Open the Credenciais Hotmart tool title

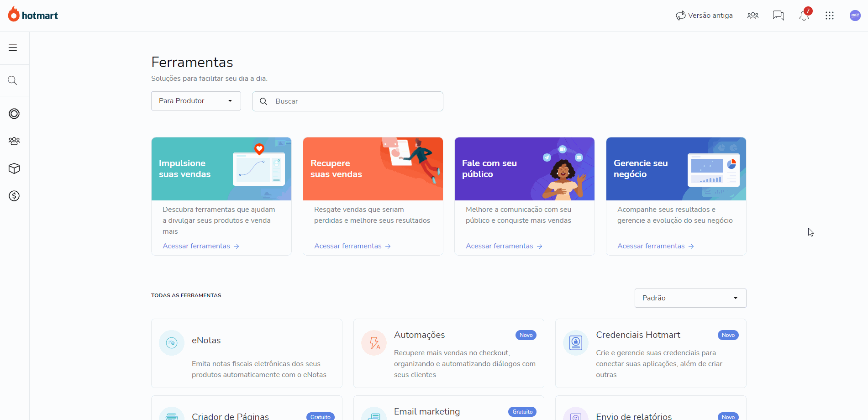click(638, 335)
